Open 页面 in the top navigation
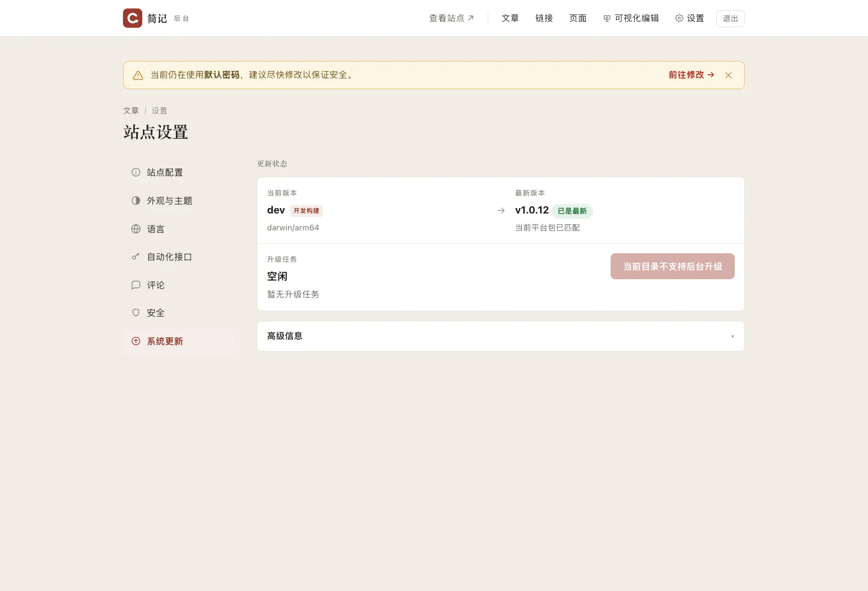Viewport: 868px width, 591px height. tap(577, 19)
